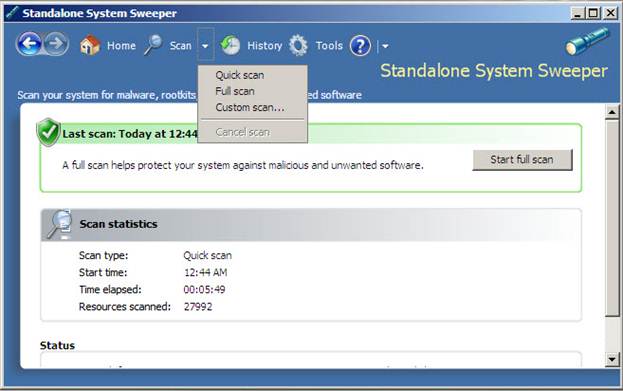Click the Scan statistics magnifier icon

(60, 224)
